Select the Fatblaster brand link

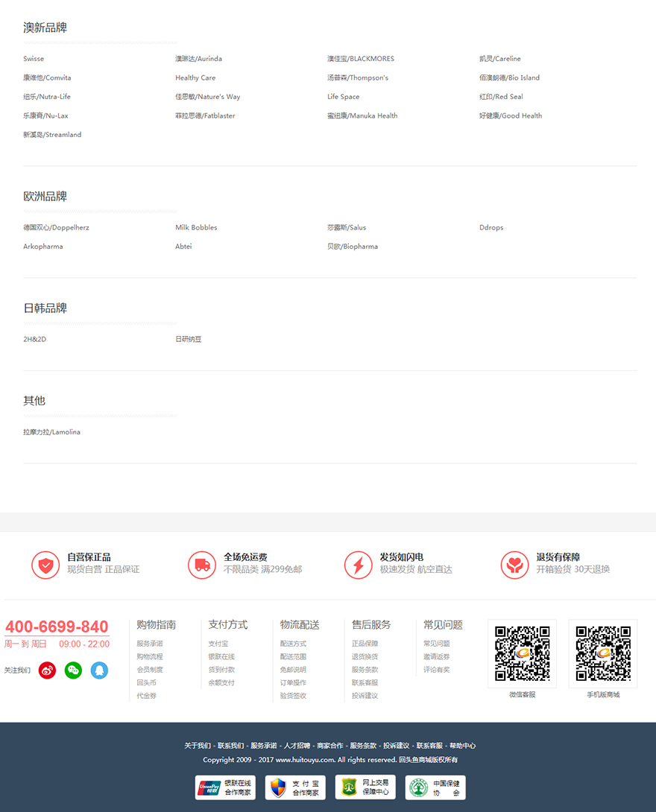(x=205, y=116)
